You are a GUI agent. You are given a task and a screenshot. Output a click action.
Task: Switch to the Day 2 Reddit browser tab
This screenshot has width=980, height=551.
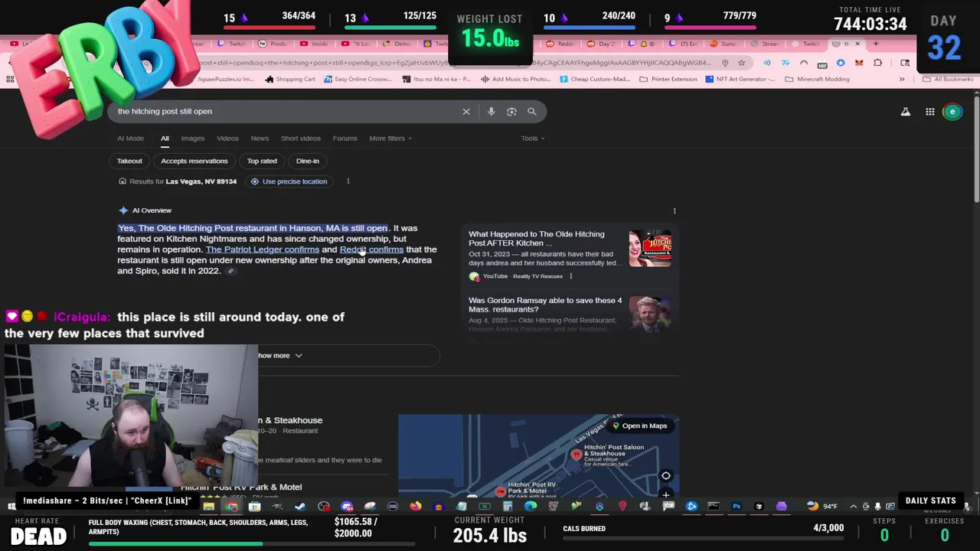603,44
